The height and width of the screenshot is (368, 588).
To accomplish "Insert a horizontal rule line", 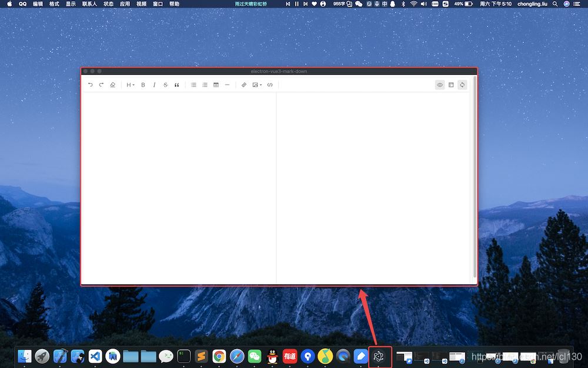I will click(227, 85).
